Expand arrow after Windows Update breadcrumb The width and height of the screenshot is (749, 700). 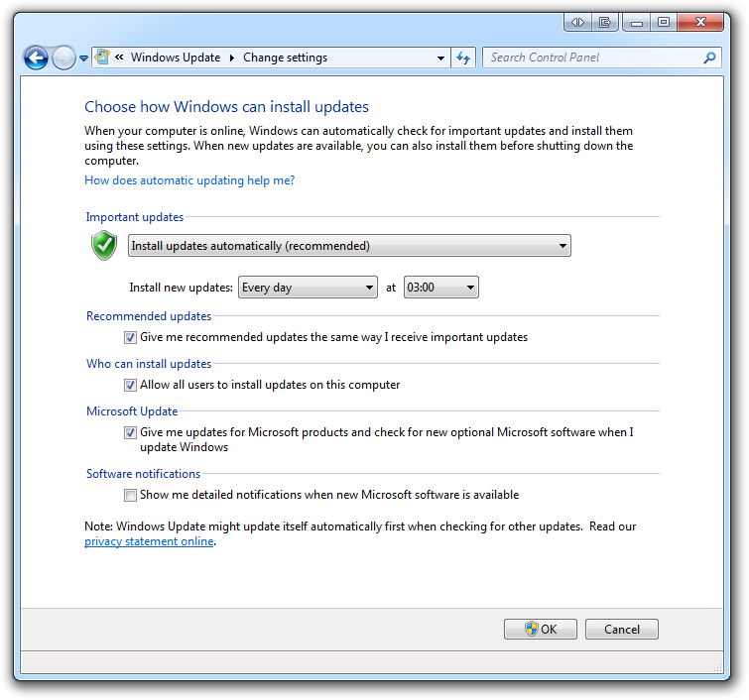(x=232, y=58)
